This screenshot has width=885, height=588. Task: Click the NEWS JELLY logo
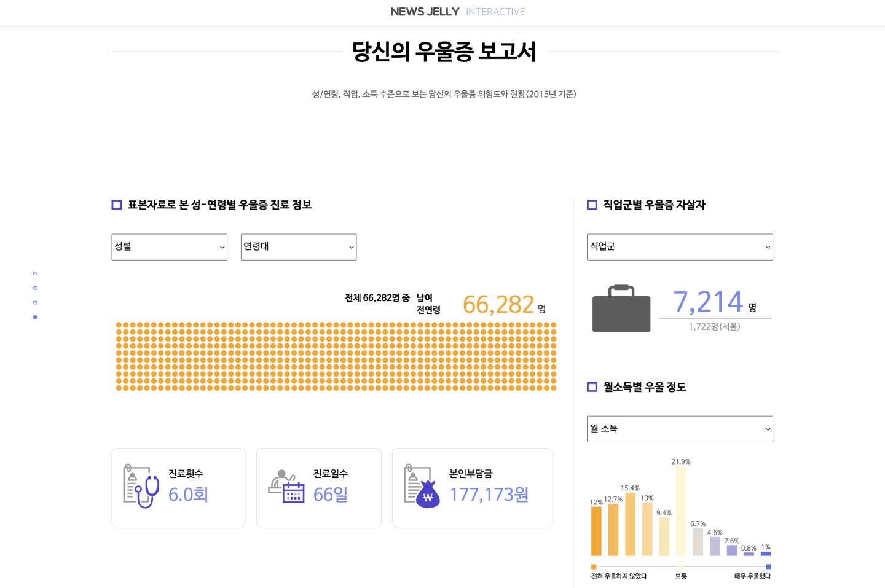pyautogui.click(x=425, y=12)
